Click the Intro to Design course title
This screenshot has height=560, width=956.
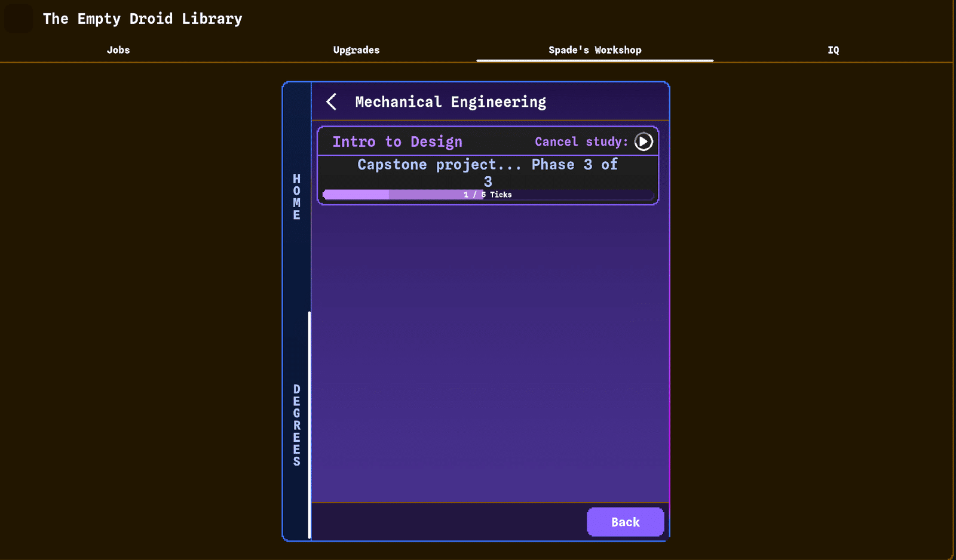coord(397,141)
